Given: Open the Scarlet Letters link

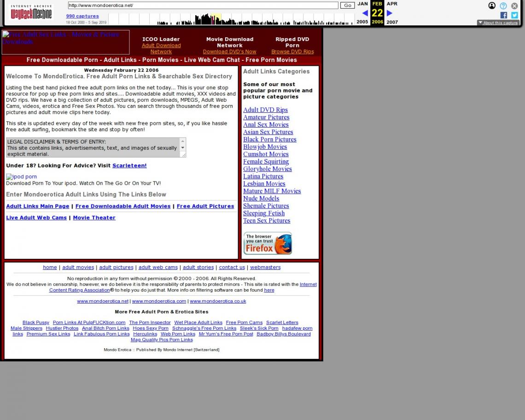Looking at the screenshot, I should [x=282, y=322].
